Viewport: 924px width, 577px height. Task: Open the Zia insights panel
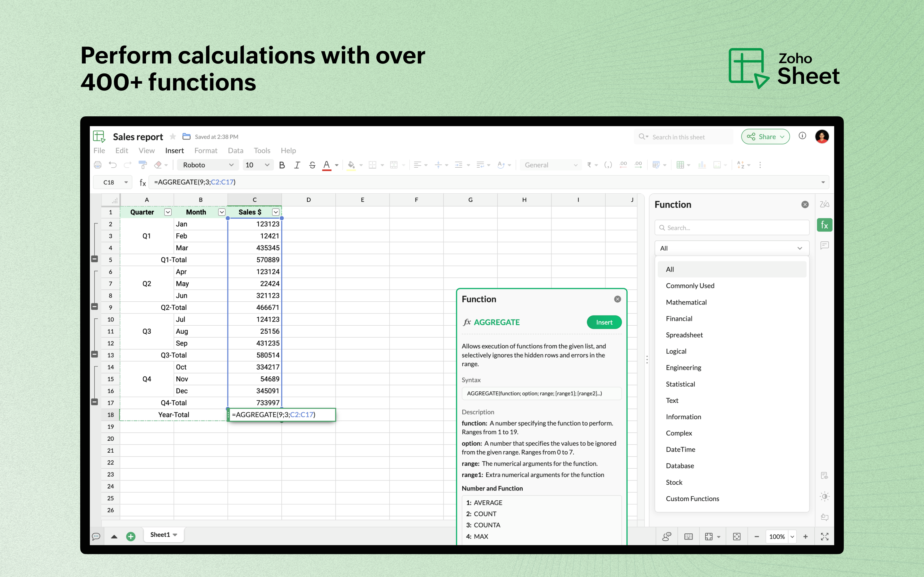(824, 204)
